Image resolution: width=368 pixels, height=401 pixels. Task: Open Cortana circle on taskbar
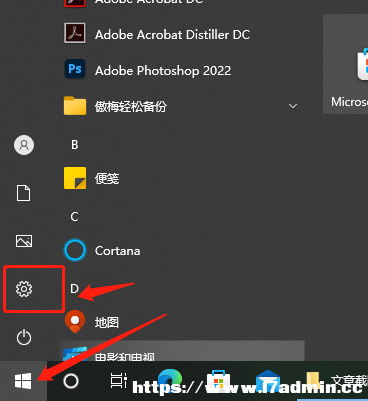click(71, 381)
